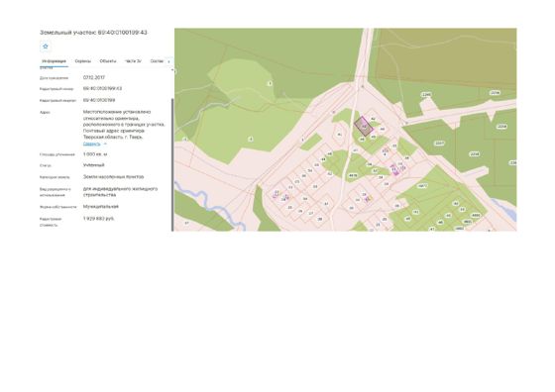
Task: Add the land parcel to favorites with star icon
Action: (46, 47)
